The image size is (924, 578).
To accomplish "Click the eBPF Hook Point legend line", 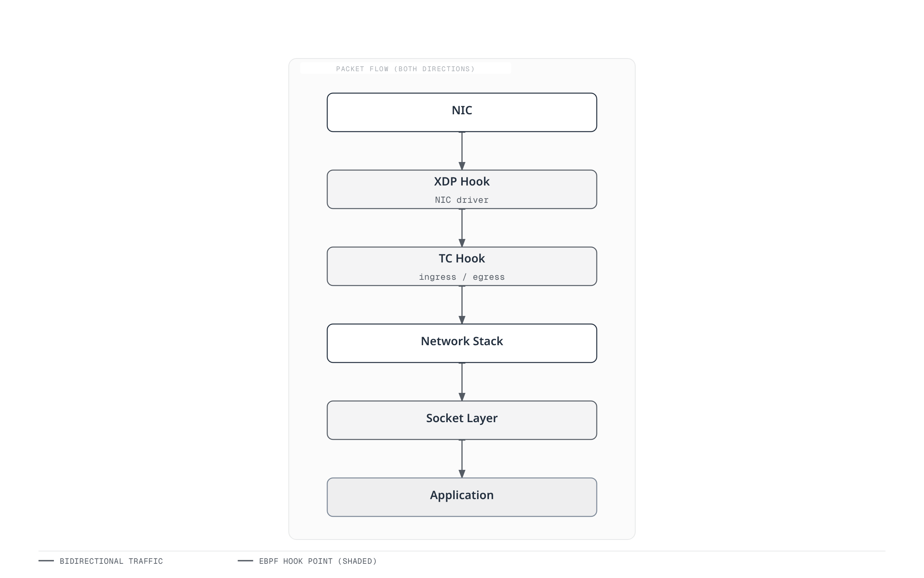I will click(x=245, y=561).
